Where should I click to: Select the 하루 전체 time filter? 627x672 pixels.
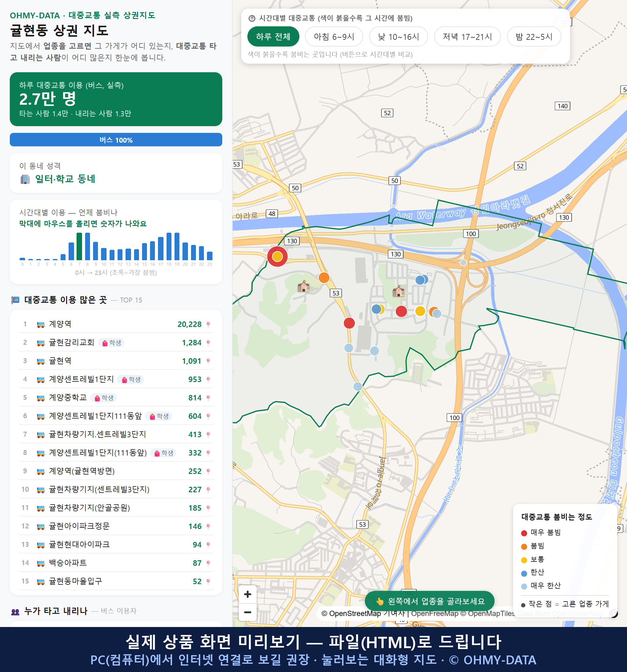coord(273,36)
